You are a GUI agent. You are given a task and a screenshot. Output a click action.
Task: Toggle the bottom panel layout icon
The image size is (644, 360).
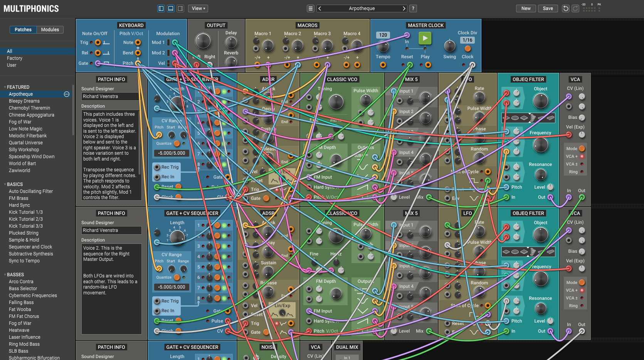point(171,8)
